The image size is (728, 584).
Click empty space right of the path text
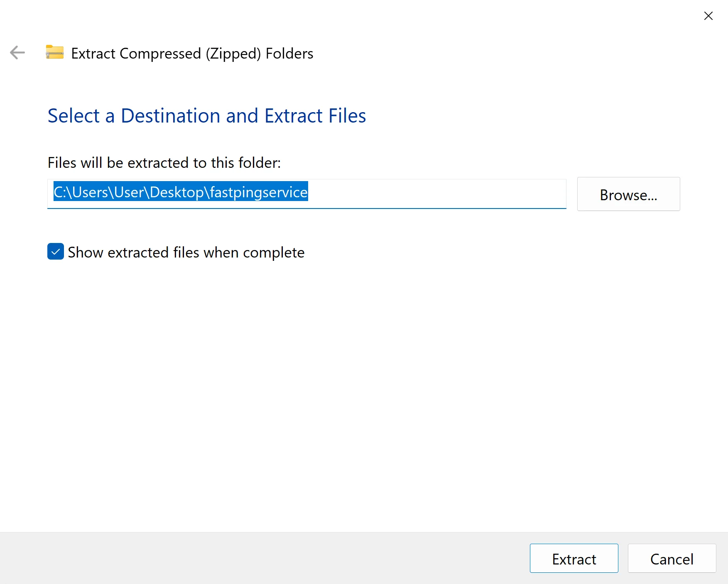click(x=436, y=193)
